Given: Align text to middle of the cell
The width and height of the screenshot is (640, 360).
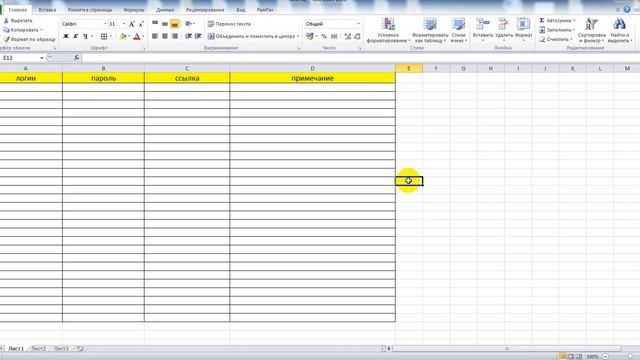Looking at the screenshot, I should click(165, 24).
